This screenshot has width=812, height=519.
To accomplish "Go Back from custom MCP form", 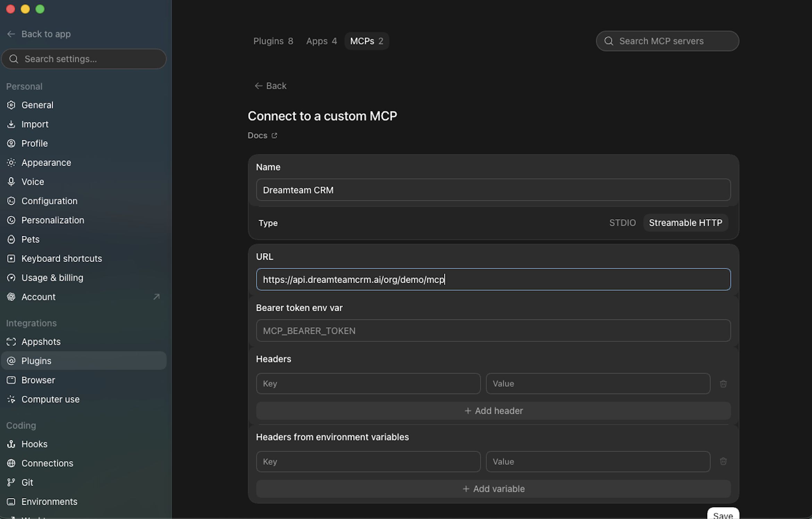I will pos(270,86).
